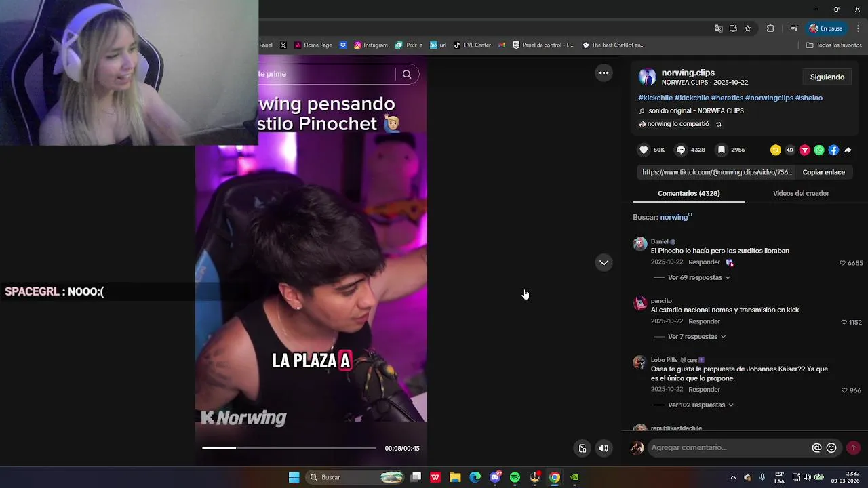
Task: Open emoji picker in comment box
Action: coord(831,447)
